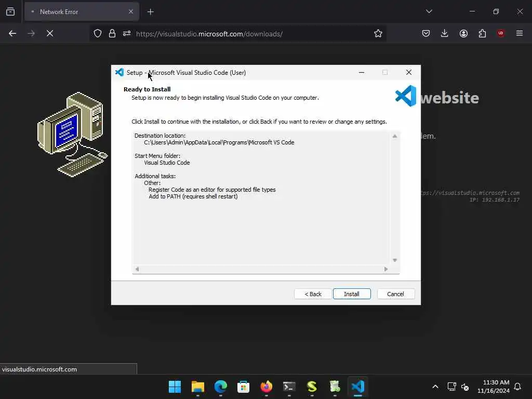The image size is (532, 399).
Task: Open the browser hamburger application menu
Action: pyautogui.click(x=520, y=33)
